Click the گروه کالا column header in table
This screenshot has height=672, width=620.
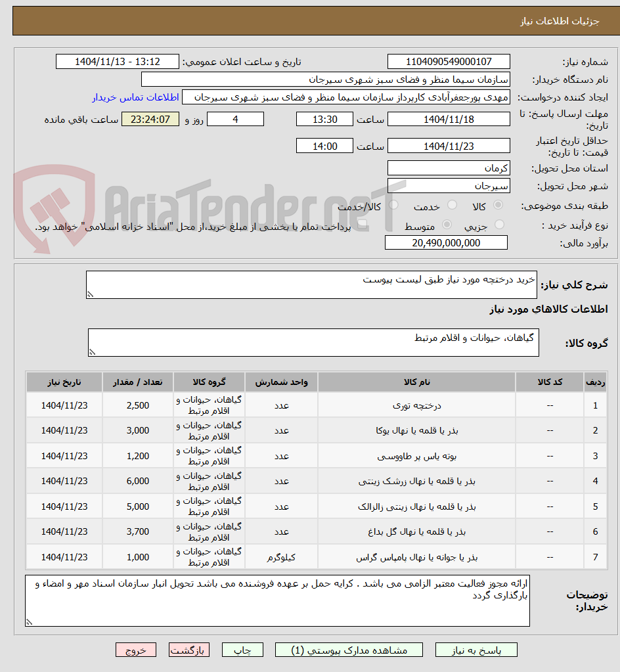coord(209,382)
